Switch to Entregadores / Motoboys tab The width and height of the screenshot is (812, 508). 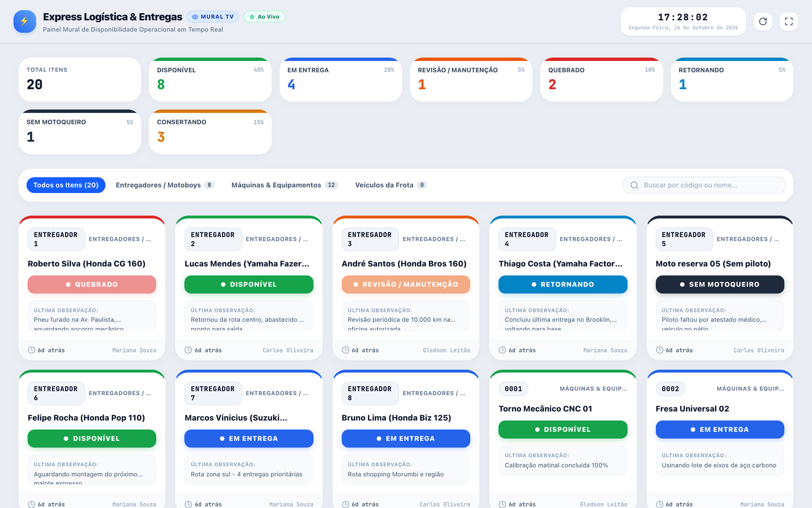165,185
